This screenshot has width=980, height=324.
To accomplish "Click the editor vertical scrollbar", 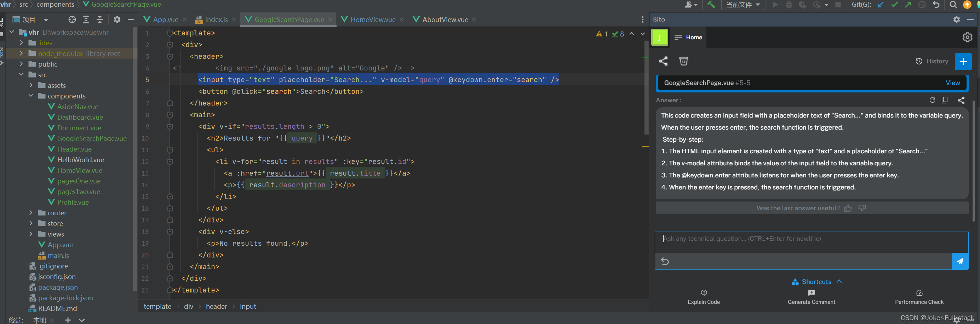I will [x=646, y=87].
